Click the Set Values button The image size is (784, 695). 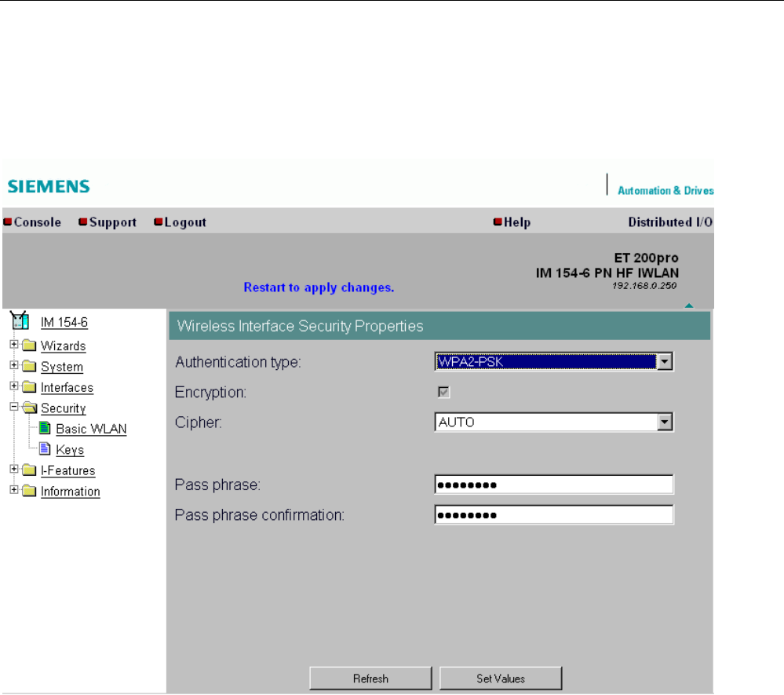501,679
